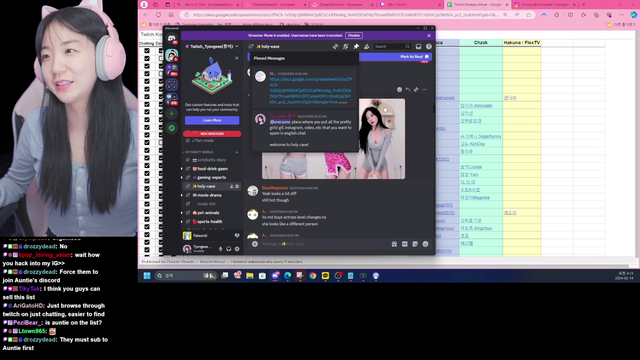This screenshot has height=360, width=640.
Task: Switch to first StreamElements browser tab
Action: pyautogui.click(x=276, y=4)
